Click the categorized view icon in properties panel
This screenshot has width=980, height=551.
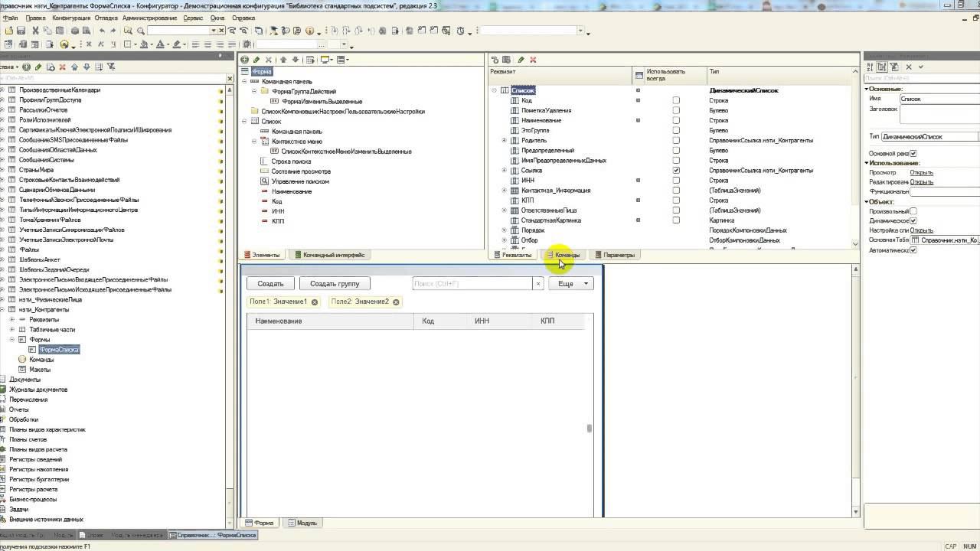(x=881, y=67)
